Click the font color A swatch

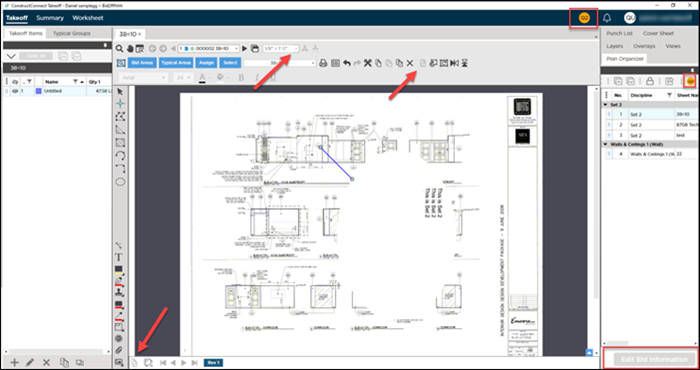202,78
